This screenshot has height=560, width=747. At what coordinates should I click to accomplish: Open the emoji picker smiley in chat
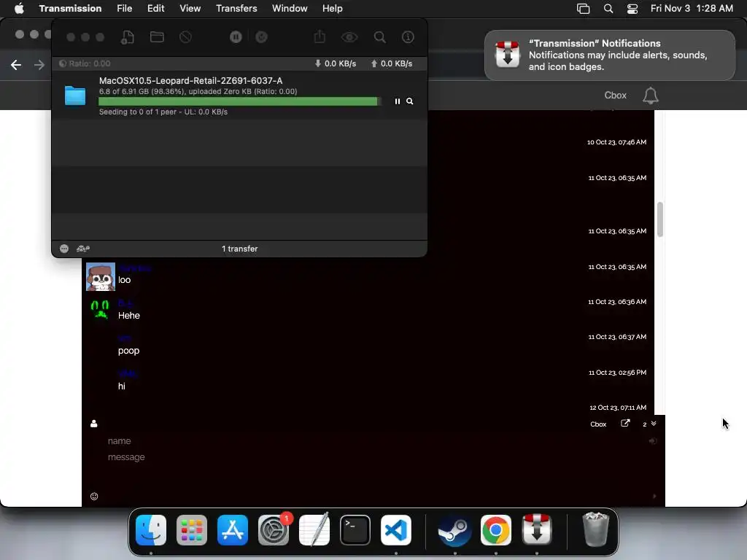[x=94, y=496]
